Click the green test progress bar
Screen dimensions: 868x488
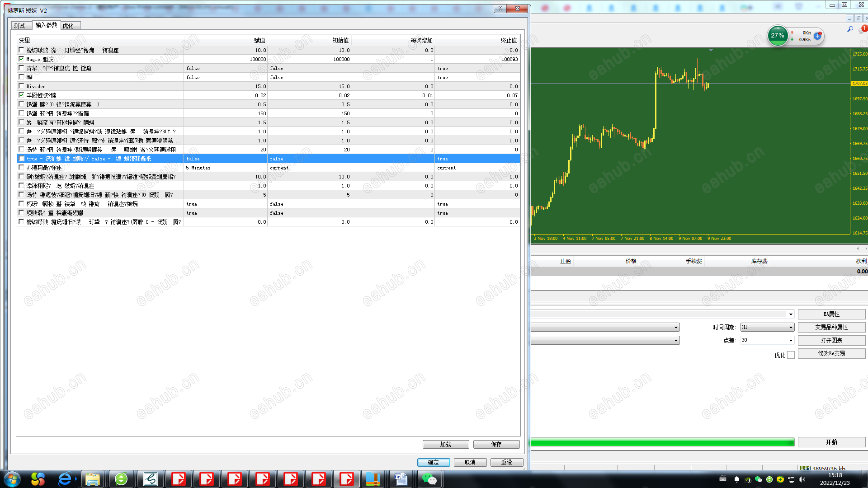pos(662,443)
